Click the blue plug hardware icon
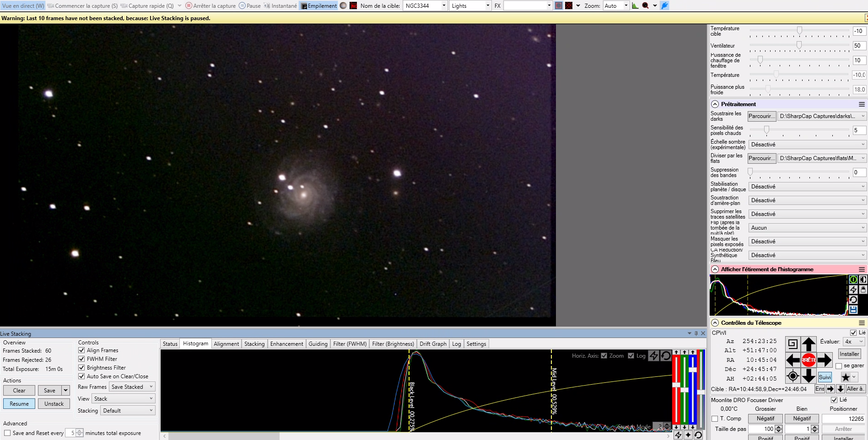 pos(664,6)
